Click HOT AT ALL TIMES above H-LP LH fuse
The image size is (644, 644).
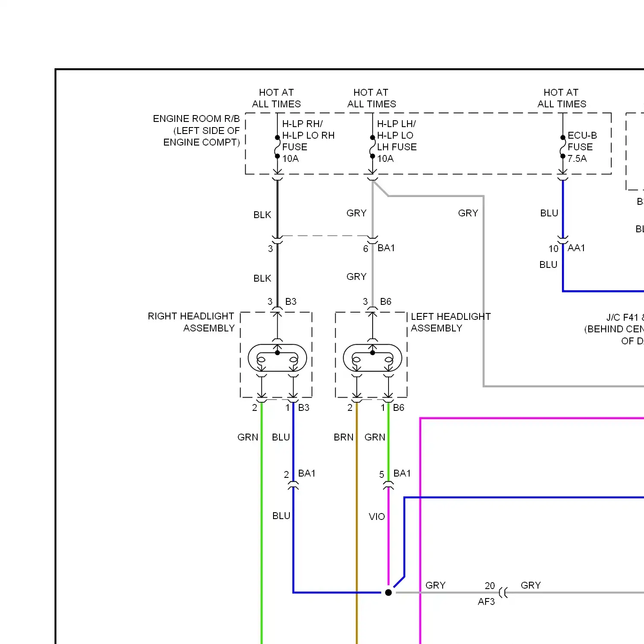pyautogui.click(x=371, y=98)
